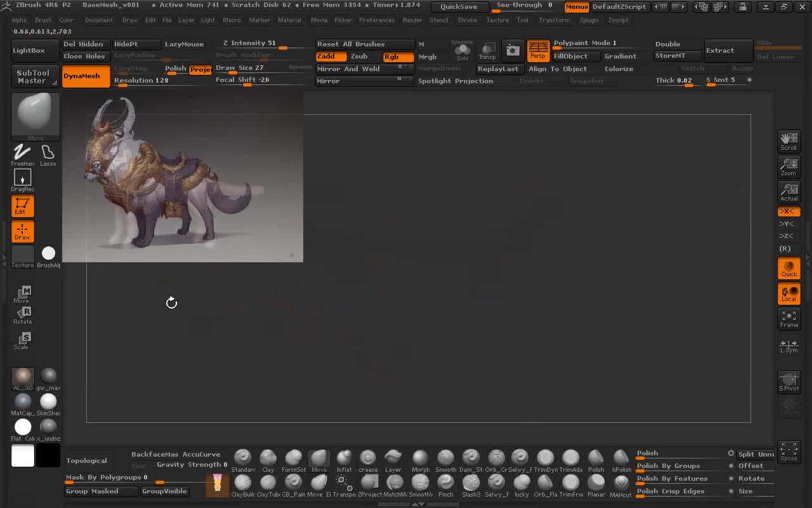Toggle Edit mode

[x=22, y=206]
